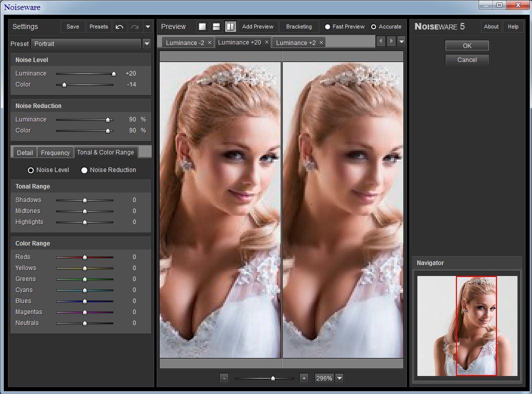Click Add Preview button
Viewport: 532px width, 394px height.
(258, 27)
